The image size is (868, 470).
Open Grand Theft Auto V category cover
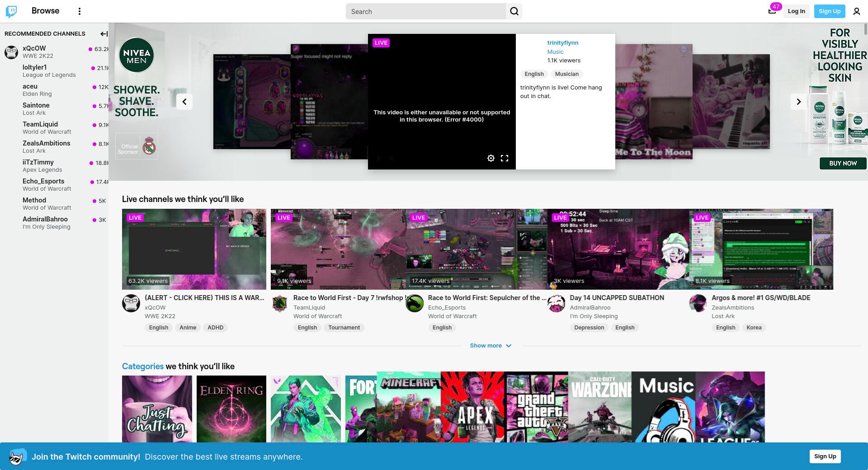(x=536, y=407)
